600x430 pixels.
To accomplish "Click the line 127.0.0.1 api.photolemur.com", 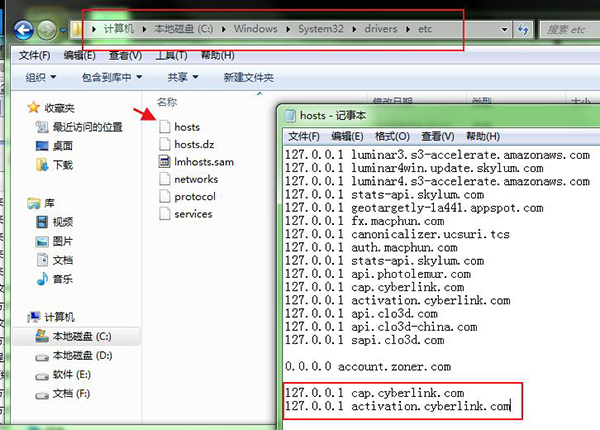I will (378, 274).
